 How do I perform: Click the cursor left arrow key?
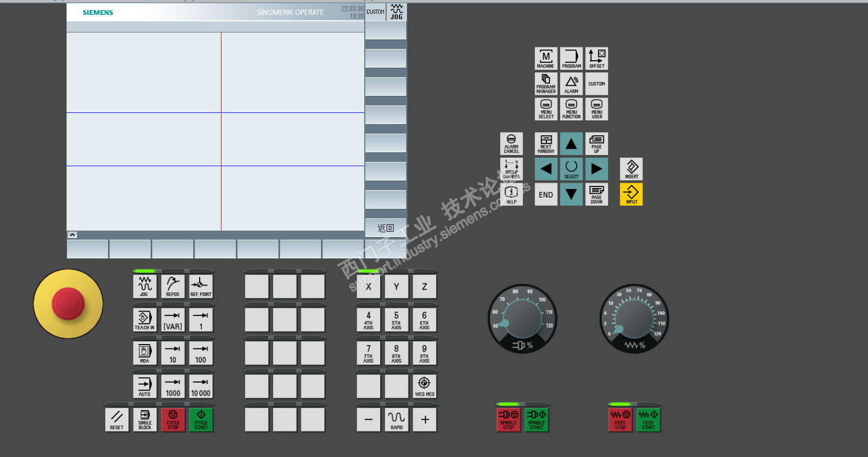tap(546, 169)
